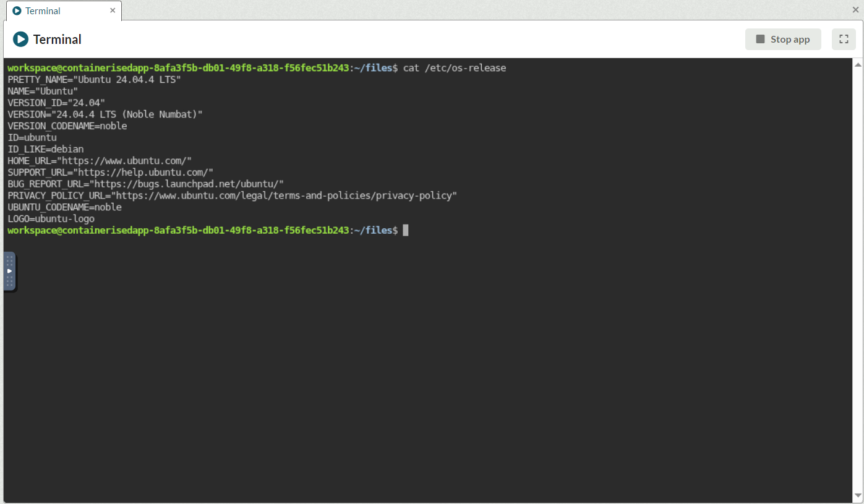864x504 pixels.
Task: Select the play icon beside the Terminal heading
Action: [20, 39]
